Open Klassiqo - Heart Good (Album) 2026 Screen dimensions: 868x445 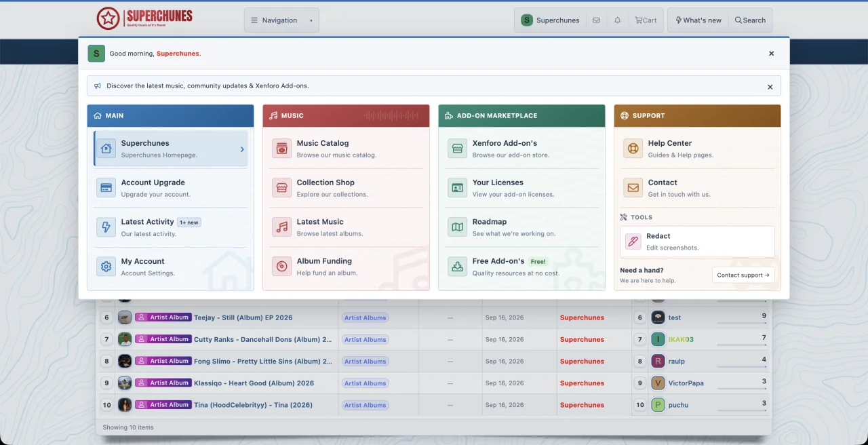pyautogui.click(x=254, y=383)
